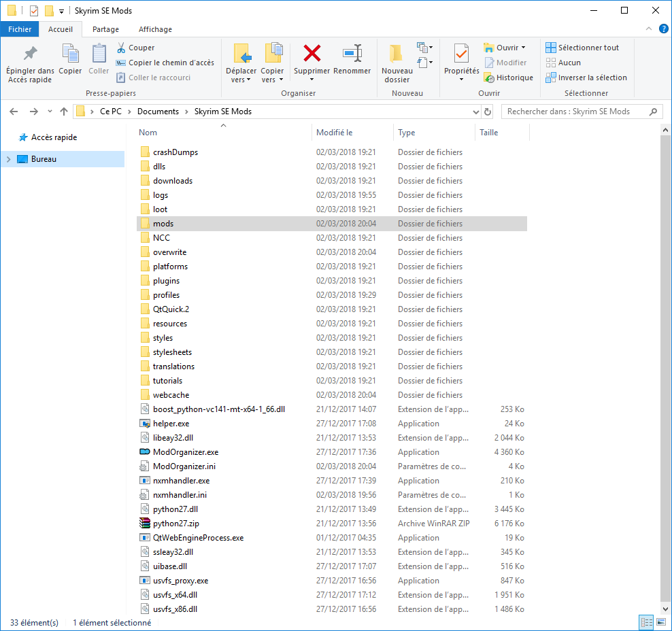Open the address bar history dropdown
Screen dimensions: 672x631
(475, 112)
